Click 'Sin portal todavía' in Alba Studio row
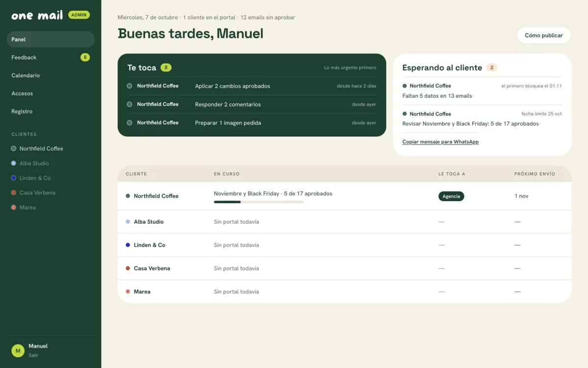 pos(237,222)
